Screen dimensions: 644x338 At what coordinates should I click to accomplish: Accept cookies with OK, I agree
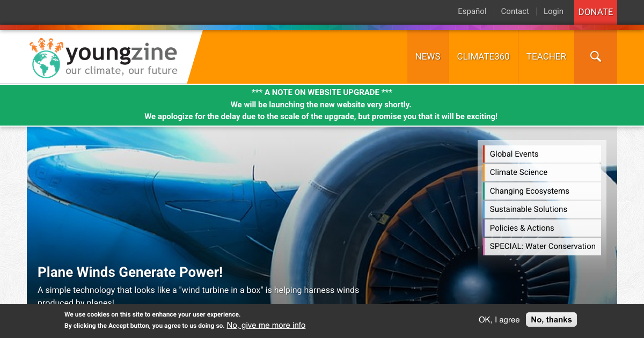(x=499, y=320)
